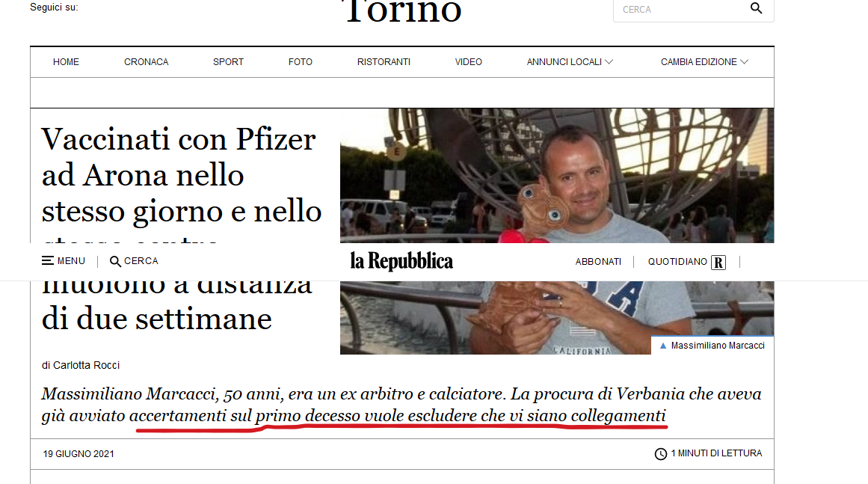The width and height of the screenshot is (868, 484).
Task: Click the la Repubblica logo
Action: coord(401,261)
